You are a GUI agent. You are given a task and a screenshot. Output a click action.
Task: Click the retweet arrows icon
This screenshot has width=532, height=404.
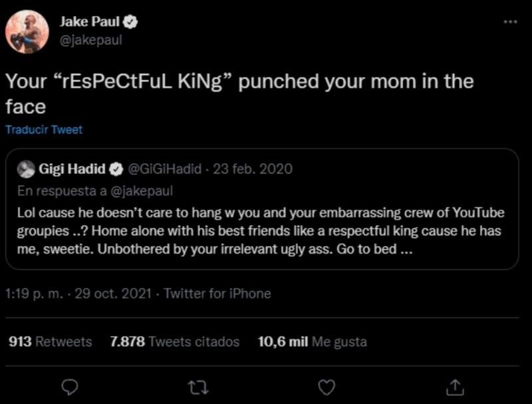pyautogui.click(x=198, y=386)
